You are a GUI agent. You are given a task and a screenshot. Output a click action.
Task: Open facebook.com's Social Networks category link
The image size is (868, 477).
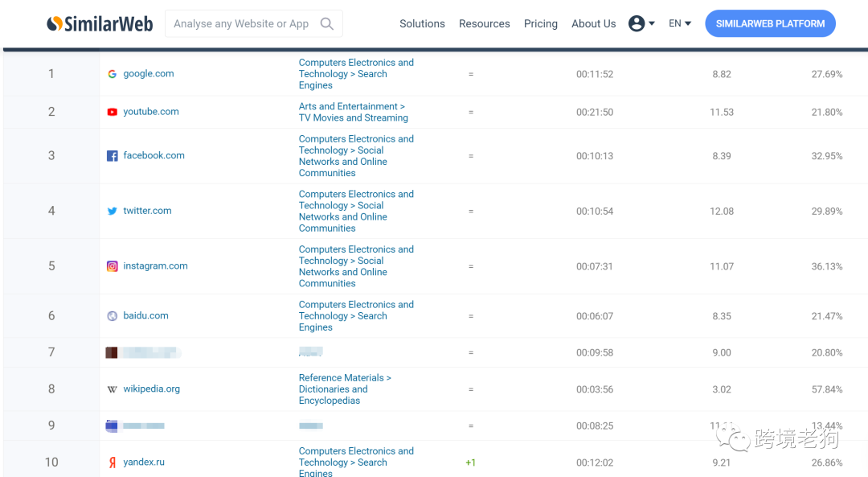click(356, 156)
